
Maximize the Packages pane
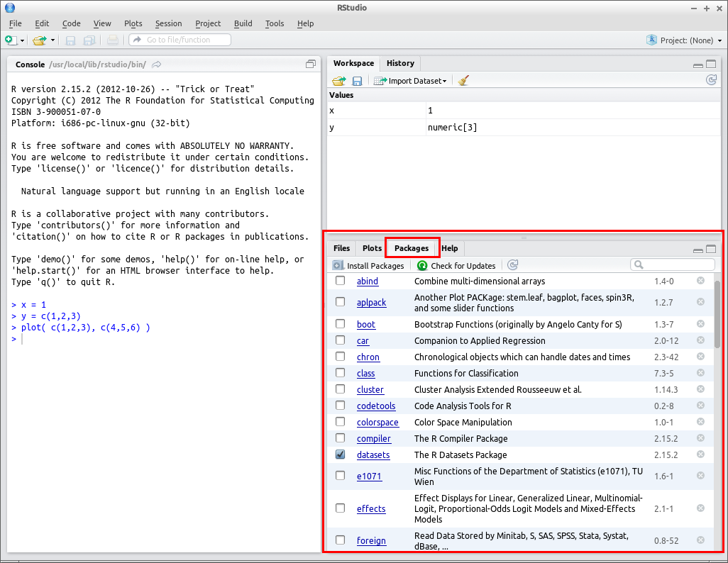711,250
